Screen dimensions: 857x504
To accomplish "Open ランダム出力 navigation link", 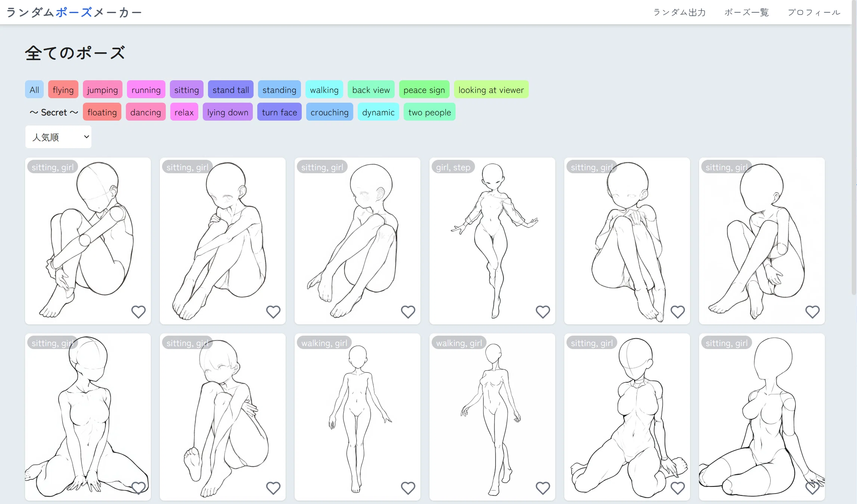I will 679,12.
